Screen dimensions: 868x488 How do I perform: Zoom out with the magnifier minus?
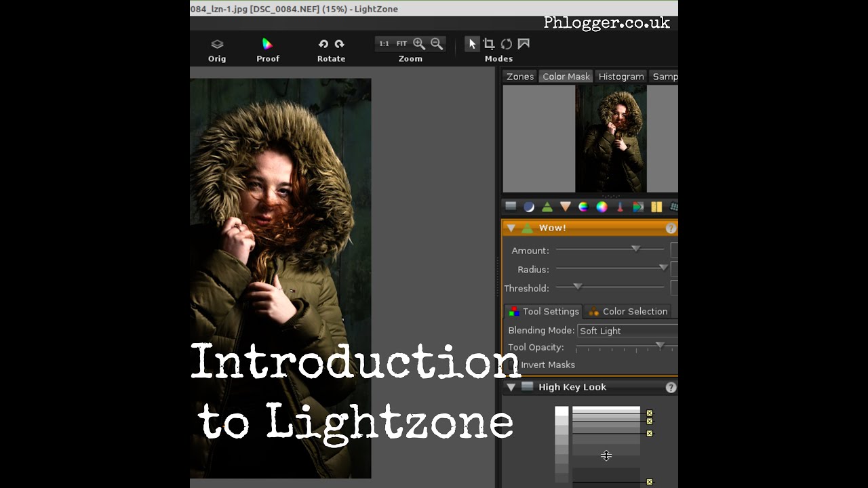point(437,44)
